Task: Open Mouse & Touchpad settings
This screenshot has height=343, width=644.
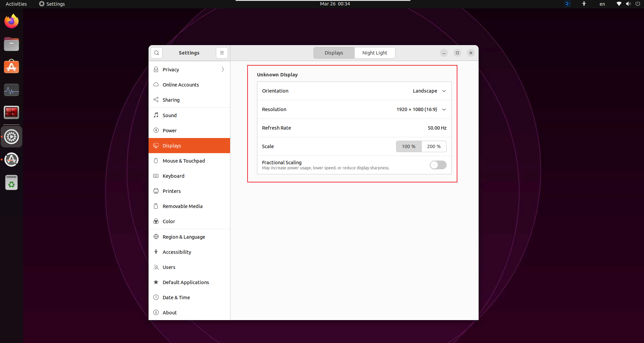Action: pos(189,161)
